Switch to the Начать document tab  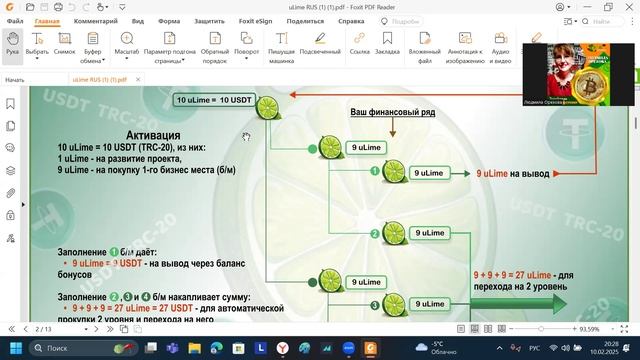click(15, 80)
